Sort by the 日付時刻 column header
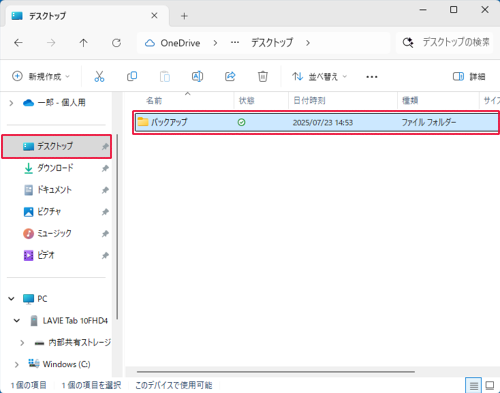Viewport: 500px width, 393px height. click(309, 100)
